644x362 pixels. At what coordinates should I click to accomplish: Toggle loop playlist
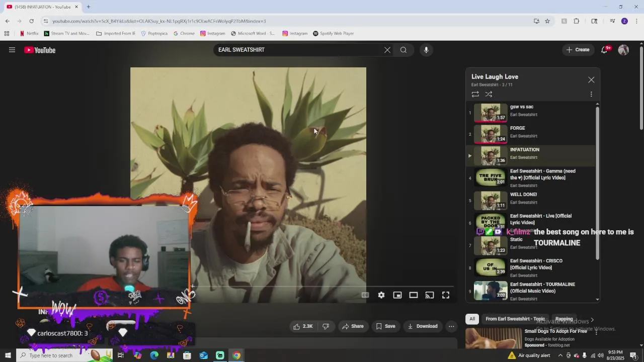pyautogui.click(x=475, y=94)
